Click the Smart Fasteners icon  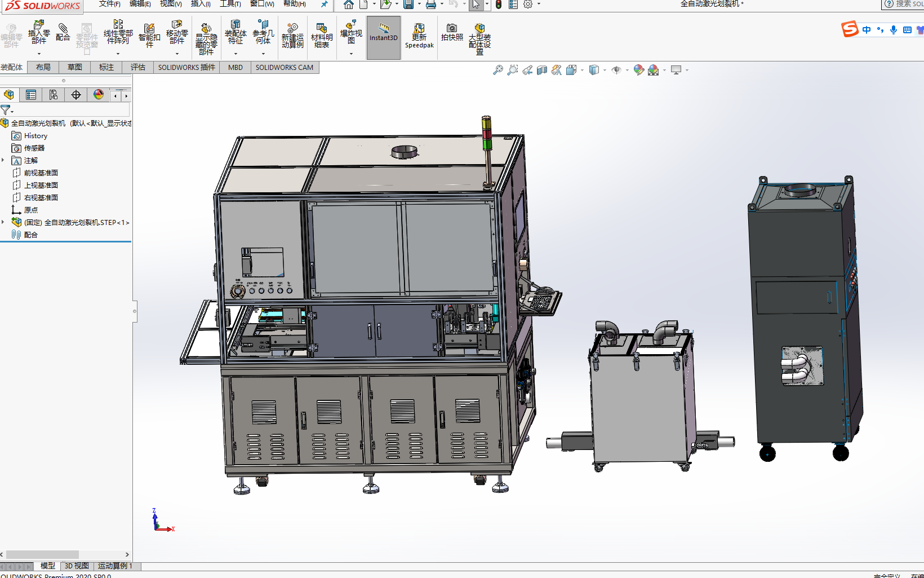click(x=149, y=35)
